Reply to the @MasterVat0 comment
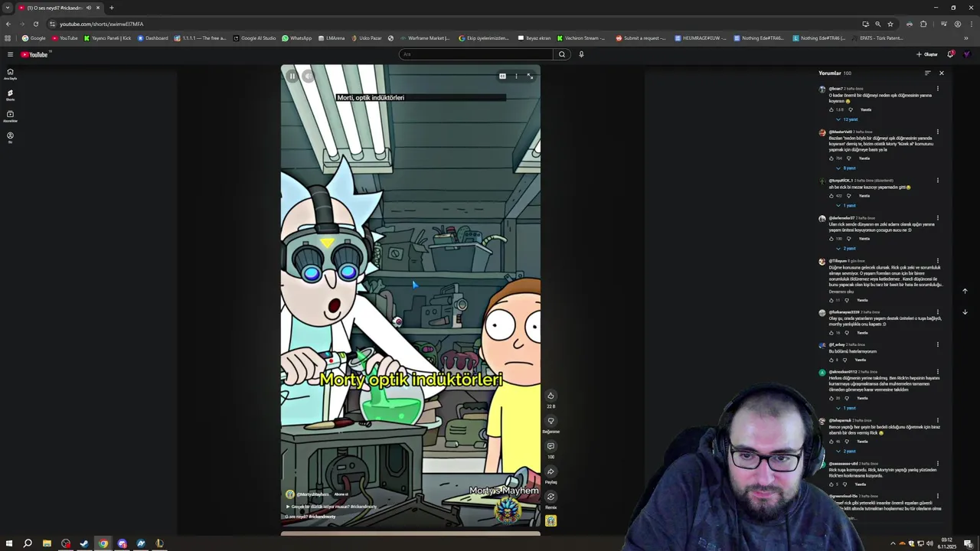The height and width of the screenshot is (551, 980). pyautogui.click(x=864, y=158)
